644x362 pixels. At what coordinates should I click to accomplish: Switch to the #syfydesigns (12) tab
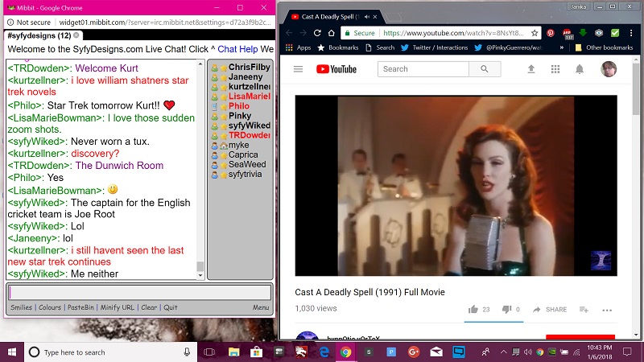coord(39,35)
